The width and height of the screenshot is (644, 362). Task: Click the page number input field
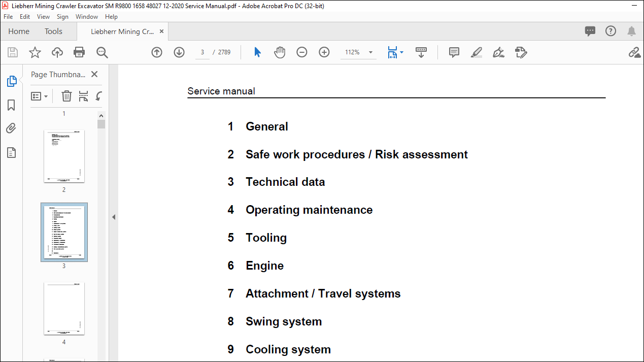(202, 52)
